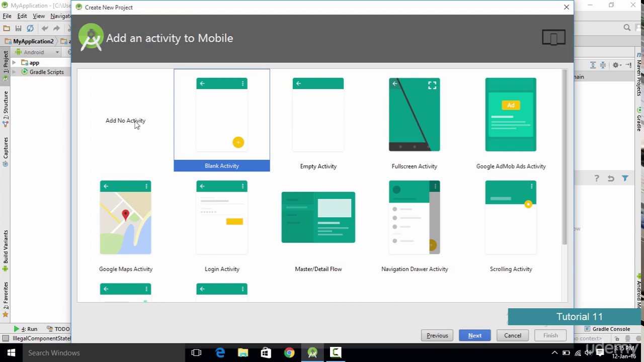
Task: Open the Gradle Console tool window
Action: (x=607, y=329)
